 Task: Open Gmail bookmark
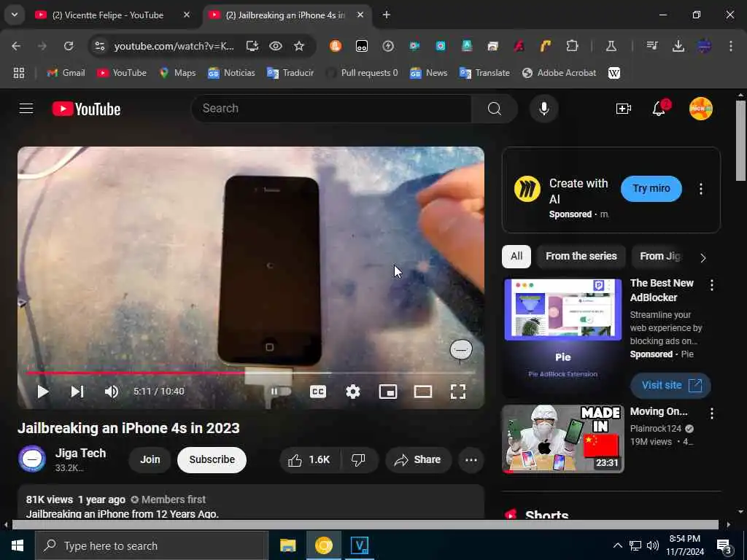click(x=66, y=73)
